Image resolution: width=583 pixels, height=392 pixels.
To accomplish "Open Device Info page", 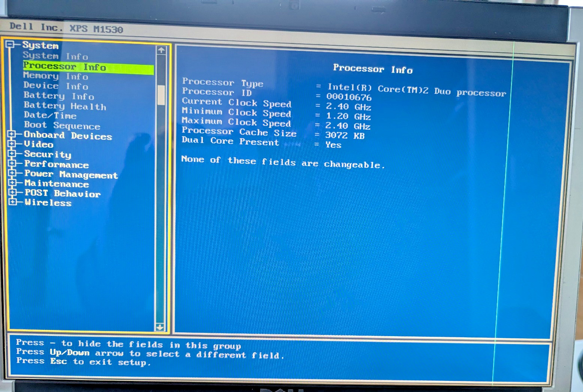I will click(55, 85).
